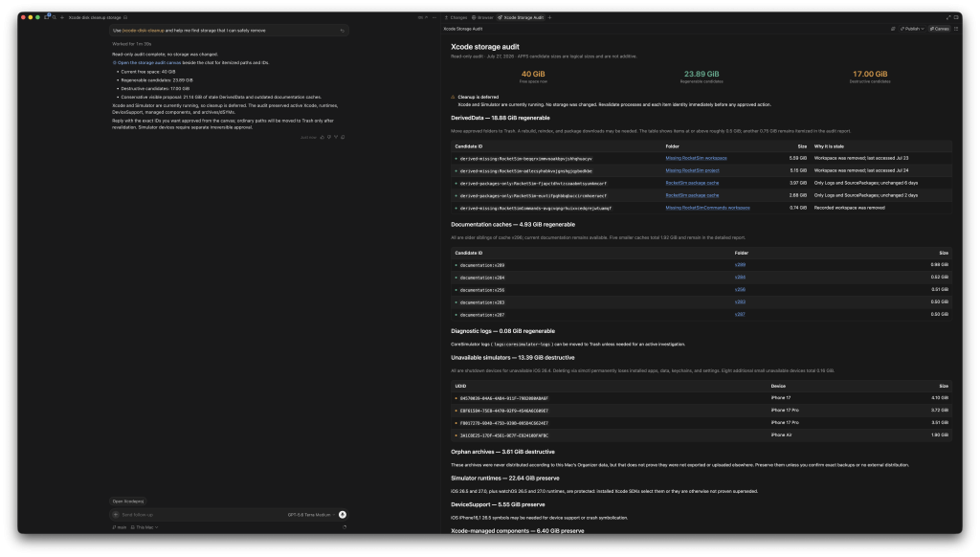Switch to the Browser tab
Image resolution: width=980 pixels, height=557 pixels.
point(482,17)
